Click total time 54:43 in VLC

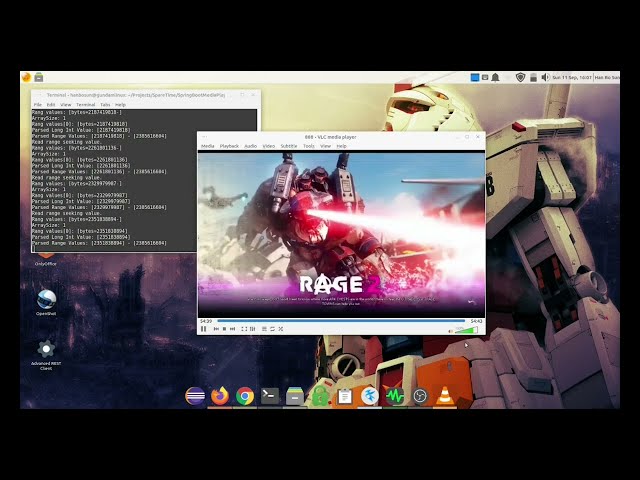click(476, 321)
